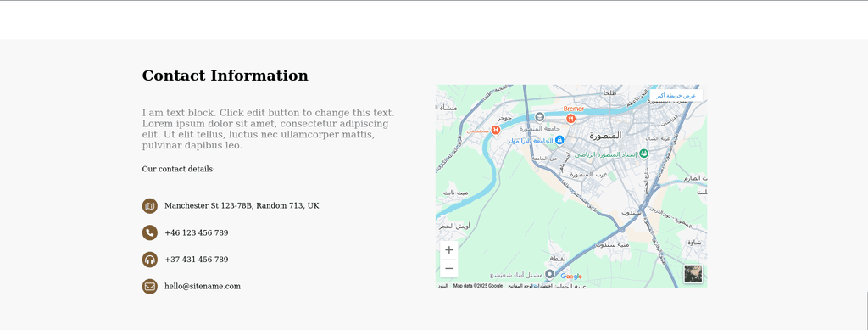The height and width of the screenshot is (330, 868).
Task: Click the hello@sitename.com email address
Action: [x=203, y=286]
